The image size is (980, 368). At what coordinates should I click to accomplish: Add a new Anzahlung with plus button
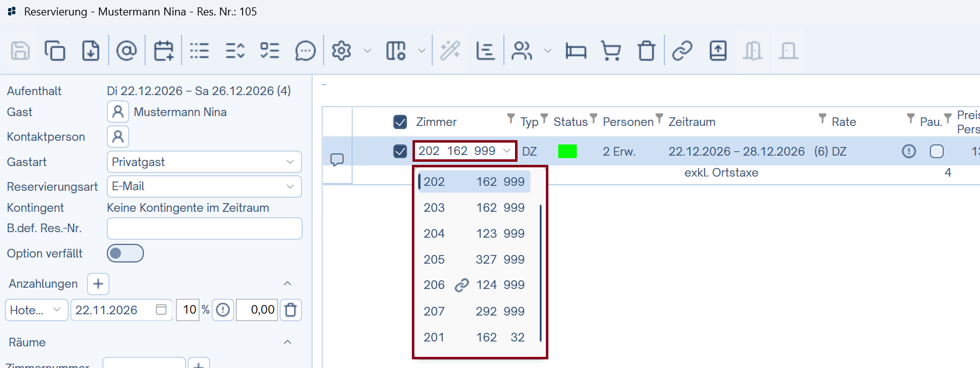coord(98,284)
